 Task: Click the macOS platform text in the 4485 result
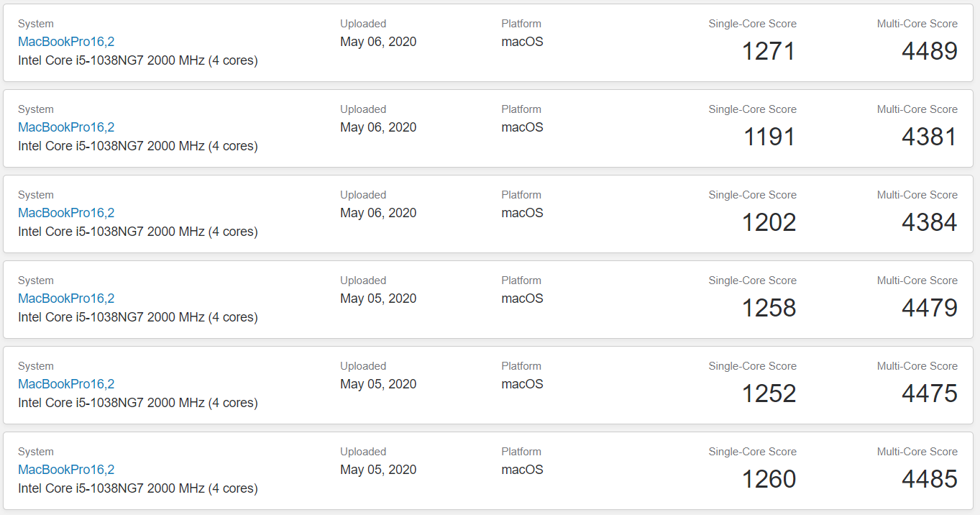point(522,470)
